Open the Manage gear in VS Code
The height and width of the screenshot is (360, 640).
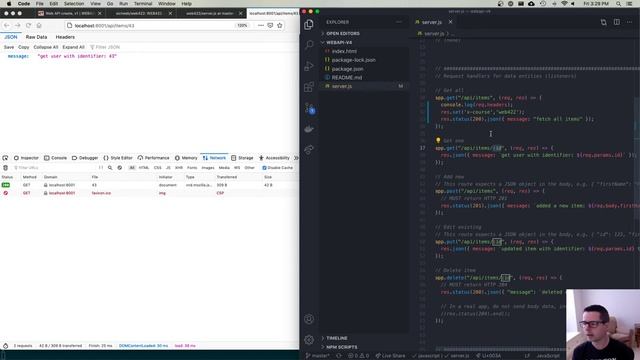click(x=309, y=340)
